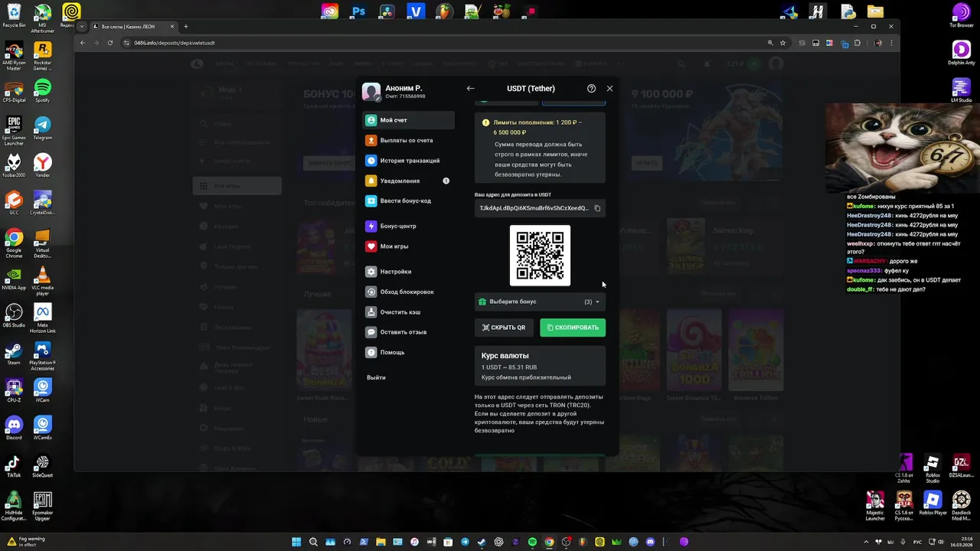The image size is (980, 551).
Task: Click the Chrome back navigation arrow
Action: (x=83, y=43)
